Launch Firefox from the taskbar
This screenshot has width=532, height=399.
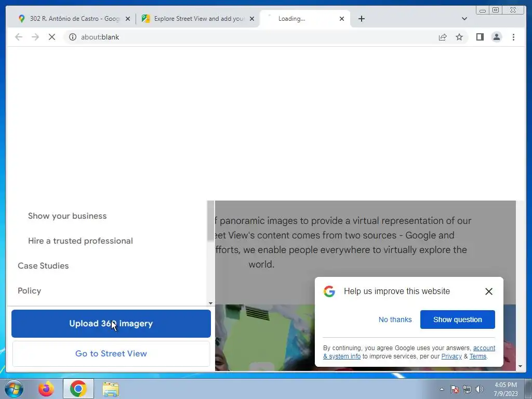pos(46,389)
